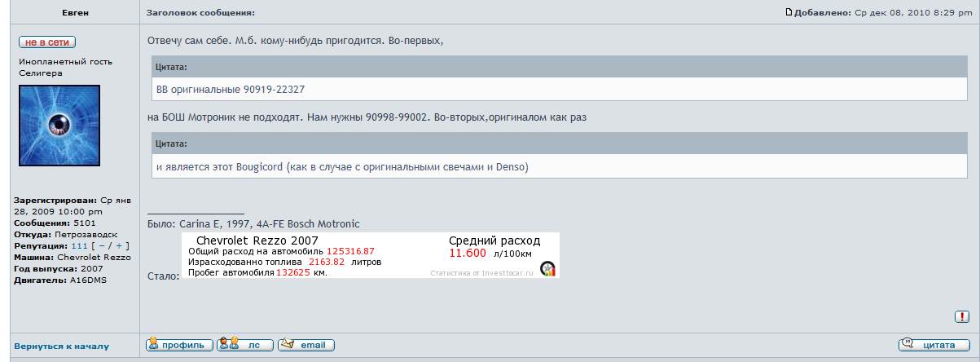This screenshot has width=980, height=362.
Task: Click the username Евген in the header
Action: tap(75, 13)
